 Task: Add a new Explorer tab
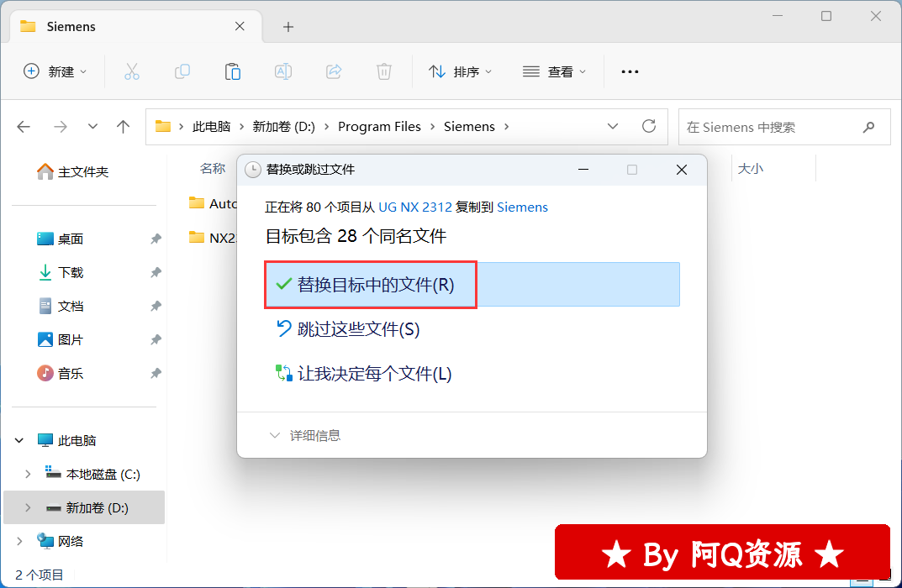click(x=288, y=27)
